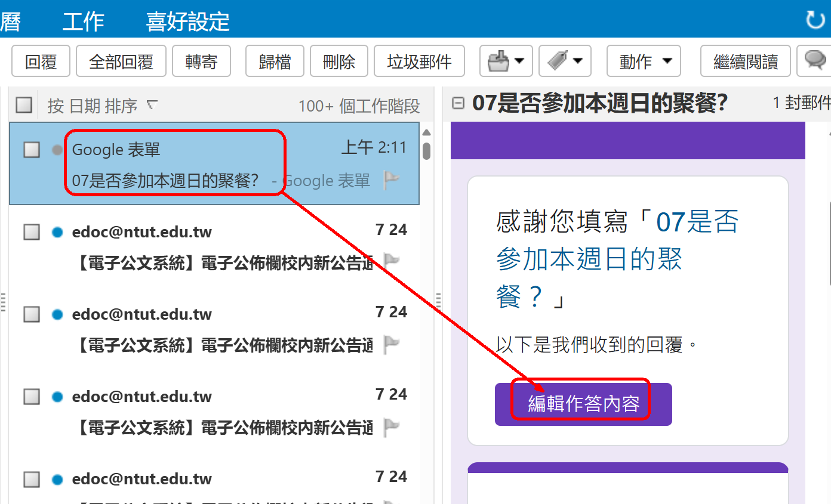Screen dimensions: 831x504
Task: Click the read status dot of Google 表單 email
Action: [57, 150]
